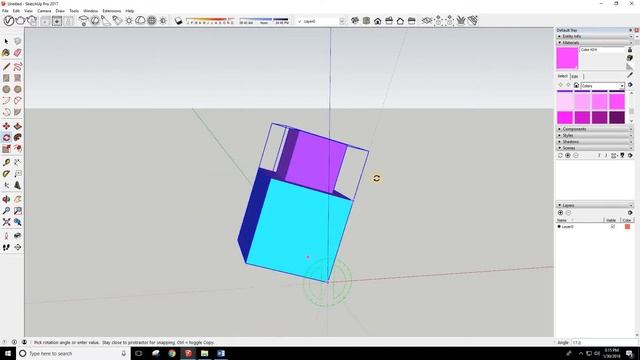Image resolution: width=640 pixels, height=360 pixels.
Task: Collapse the Layers panel
Action: pyautogui.click(x=595, y=205)
